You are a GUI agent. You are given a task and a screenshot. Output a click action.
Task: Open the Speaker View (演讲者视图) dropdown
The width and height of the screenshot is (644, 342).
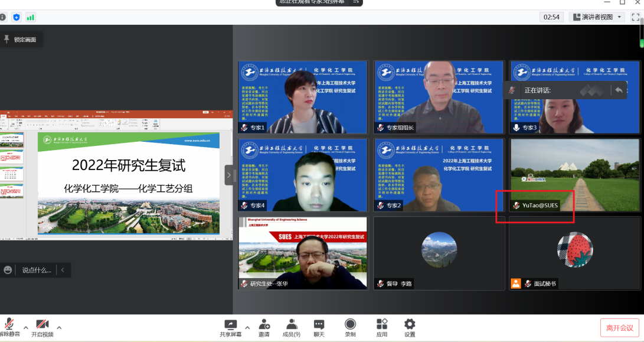(597, 17)
